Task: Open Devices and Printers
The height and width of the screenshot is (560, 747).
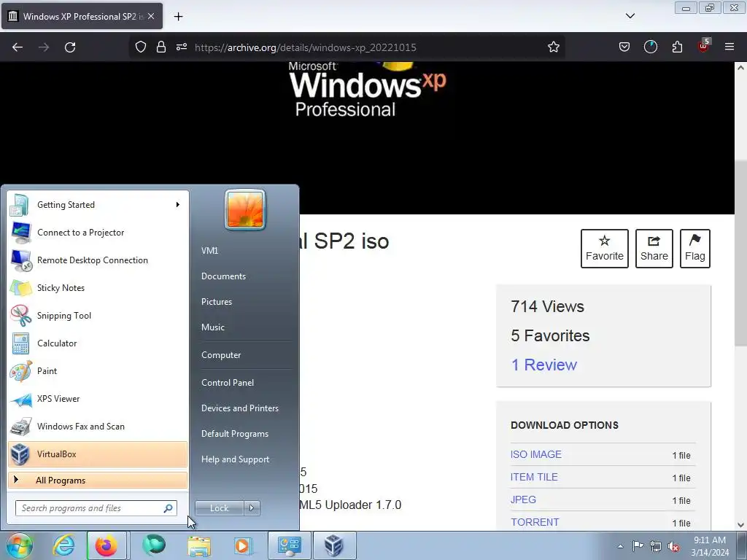Action: [x=239, y=408]
